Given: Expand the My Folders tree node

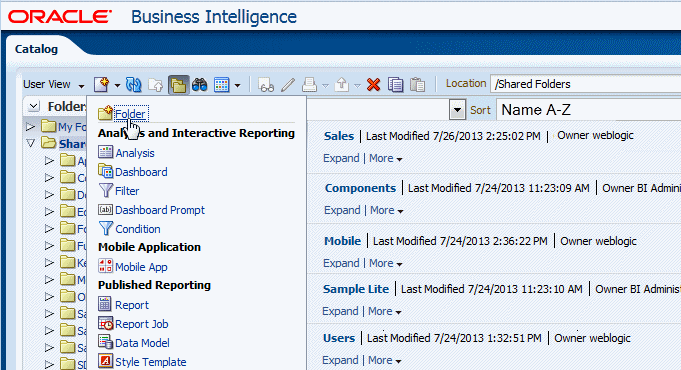Looking at the screenshot, I should coord(30,127).
